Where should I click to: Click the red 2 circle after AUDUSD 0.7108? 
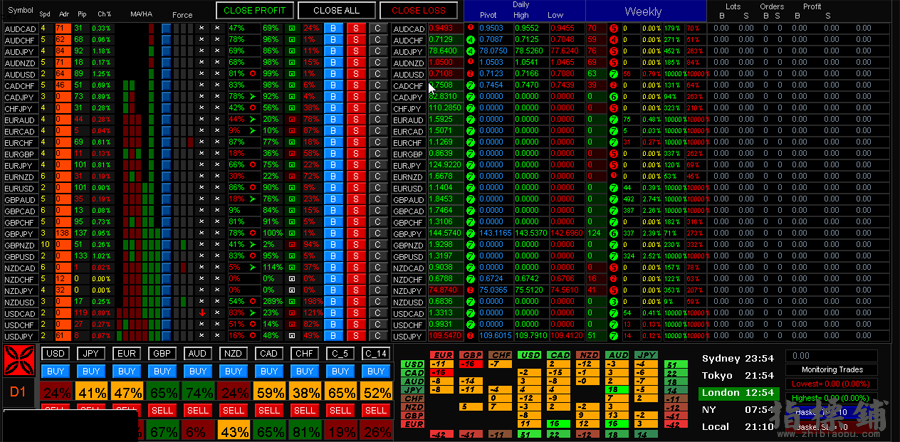tap(471, 73)
